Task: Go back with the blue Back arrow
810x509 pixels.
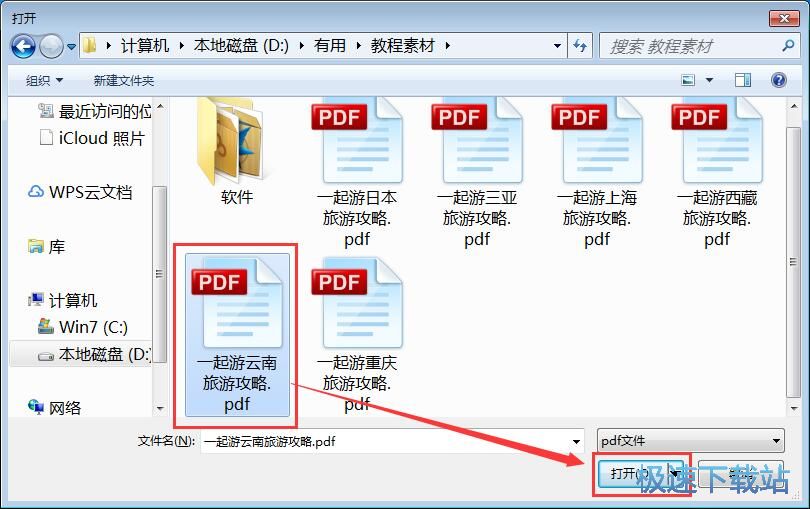Action: [23, 47]
